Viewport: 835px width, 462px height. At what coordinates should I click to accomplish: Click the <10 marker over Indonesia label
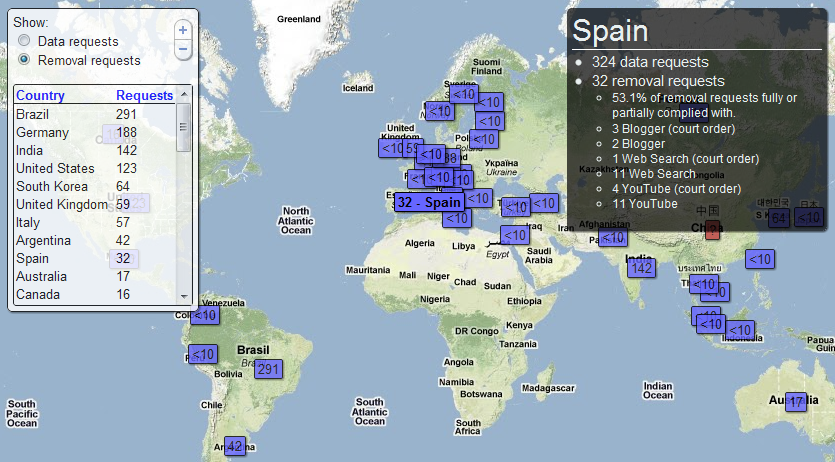740,330
